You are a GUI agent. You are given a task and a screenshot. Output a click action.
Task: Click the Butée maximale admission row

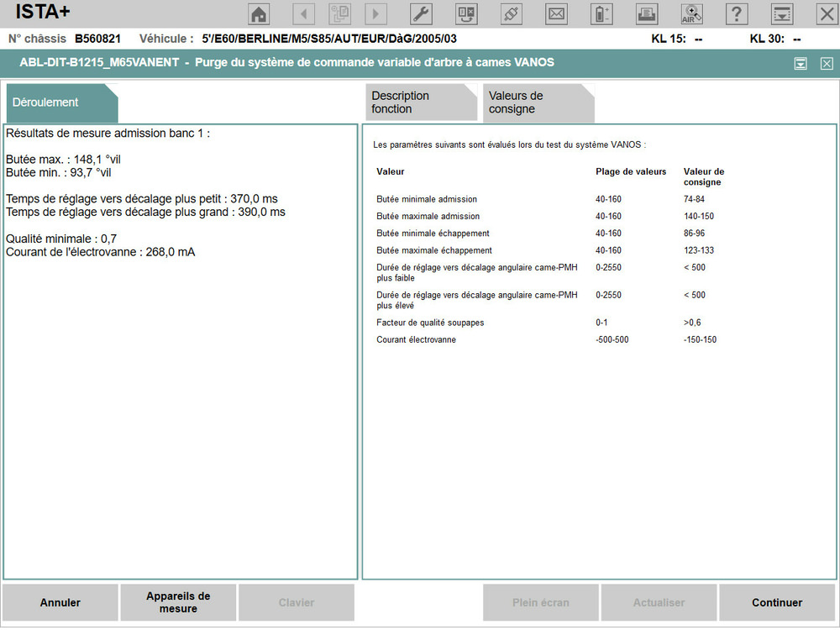[547, 217]
